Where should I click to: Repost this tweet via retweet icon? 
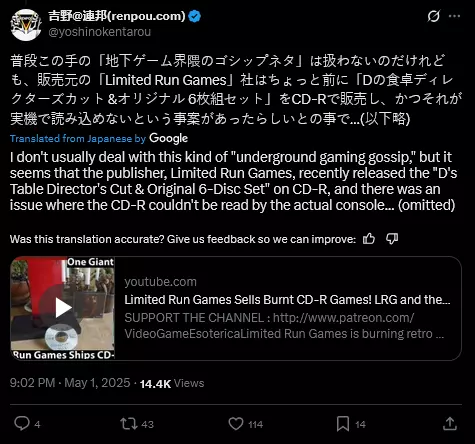click(x=129, y=424)
